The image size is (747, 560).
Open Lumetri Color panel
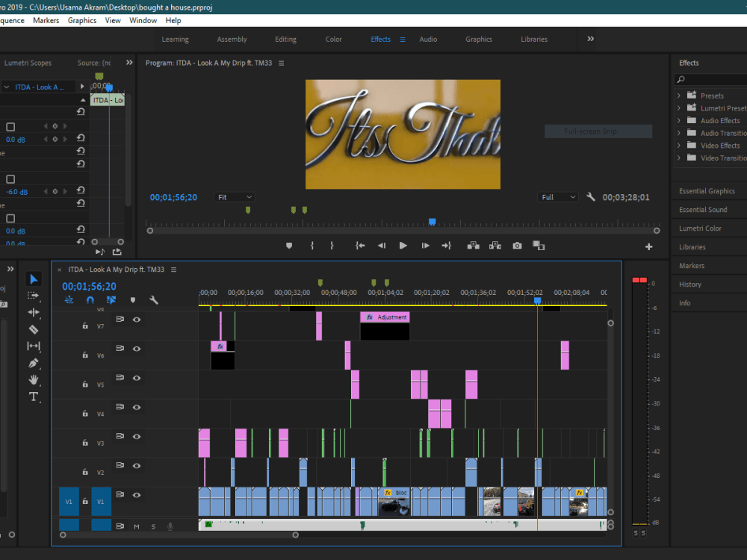point(700,228)
